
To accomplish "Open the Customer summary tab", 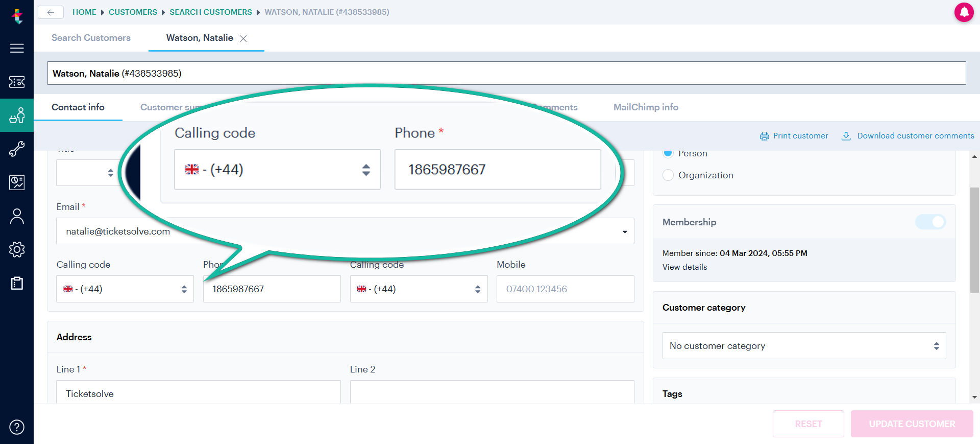I will point(171,107).
